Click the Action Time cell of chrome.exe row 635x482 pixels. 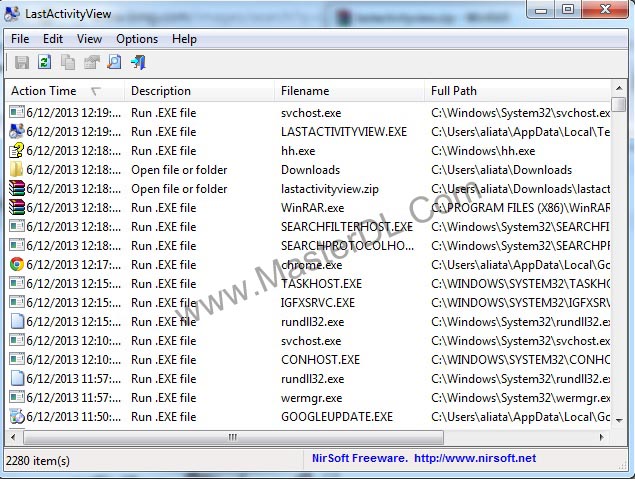click(x=74, y=265)
